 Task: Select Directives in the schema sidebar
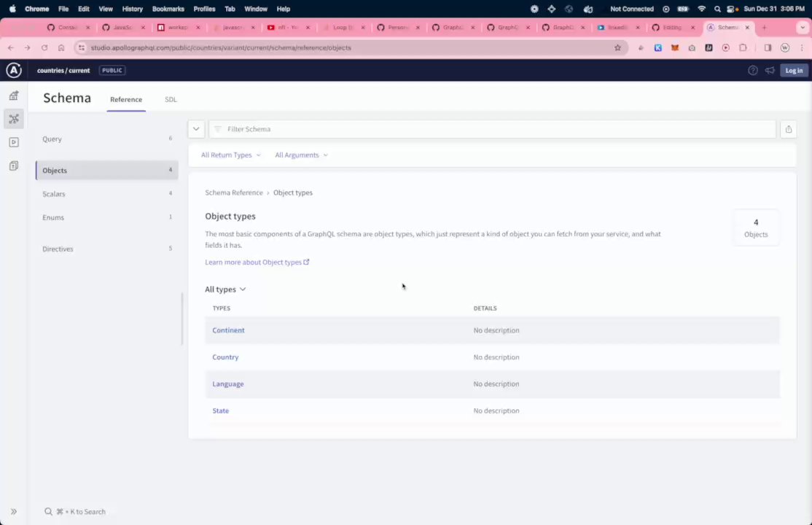tap(106, 249)
